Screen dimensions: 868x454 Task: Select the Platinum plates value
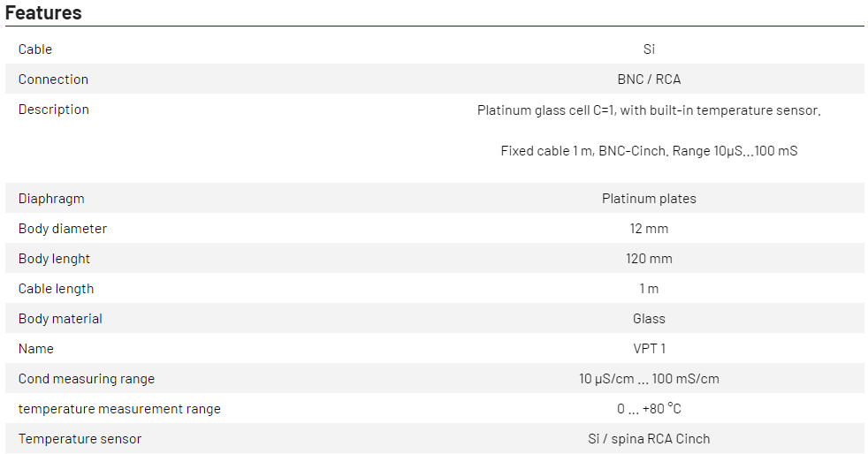(x=649, y=199)
